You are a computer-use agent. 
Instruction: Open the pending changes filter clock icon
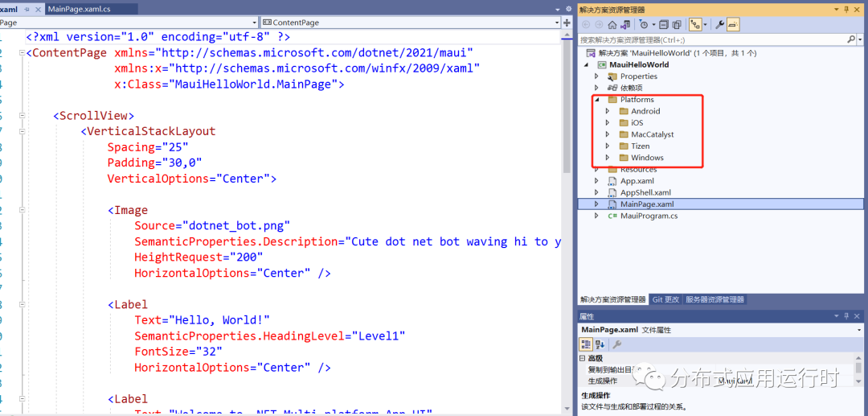[x=644, y=24]
